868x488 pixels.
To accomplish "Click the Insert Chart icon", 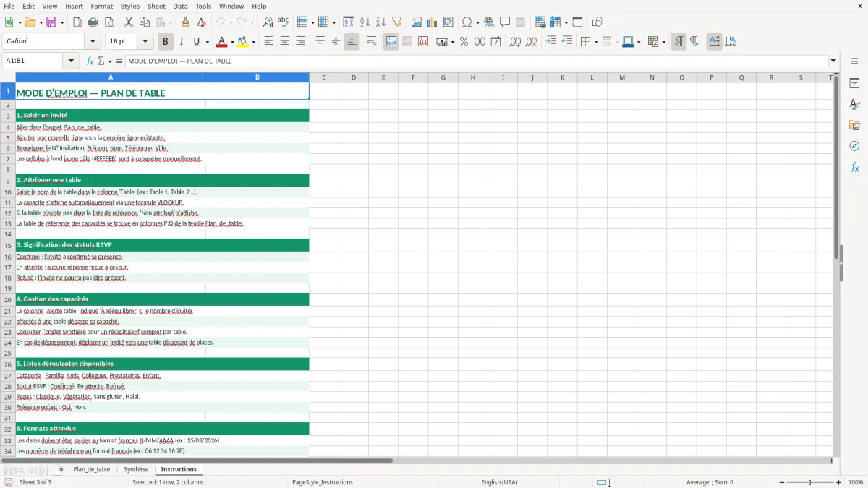I will coord(433,22).
